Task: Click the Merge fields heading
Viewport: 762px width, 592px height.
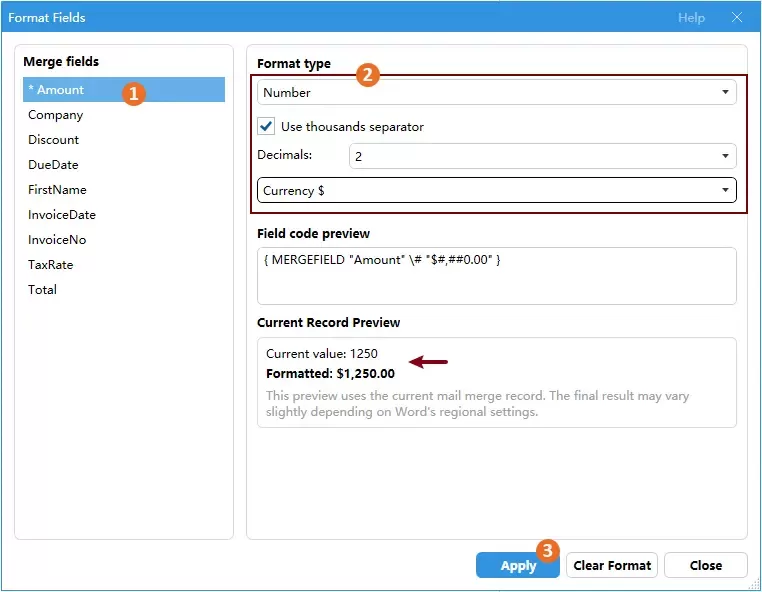Action: [x=61, y=62]
